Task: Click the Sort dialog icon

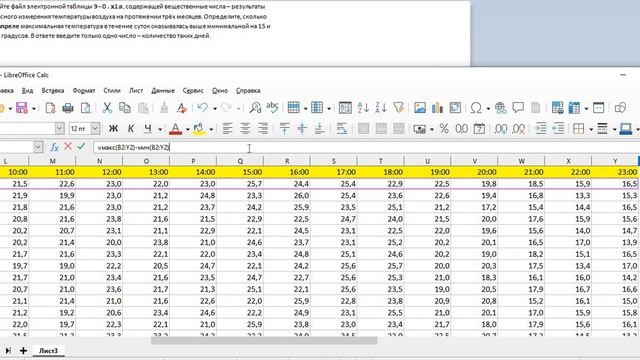Action: coord(345,108)
